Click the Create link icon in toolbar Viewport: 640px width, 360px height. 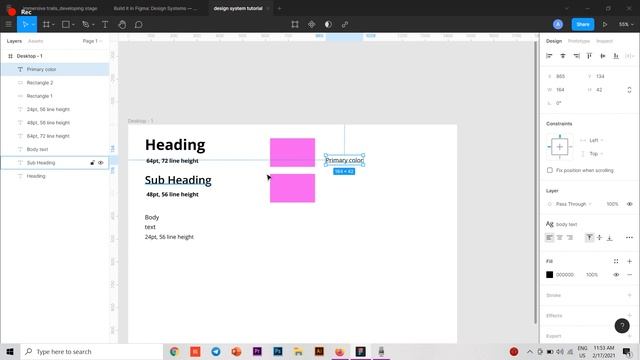coord(345,24)
